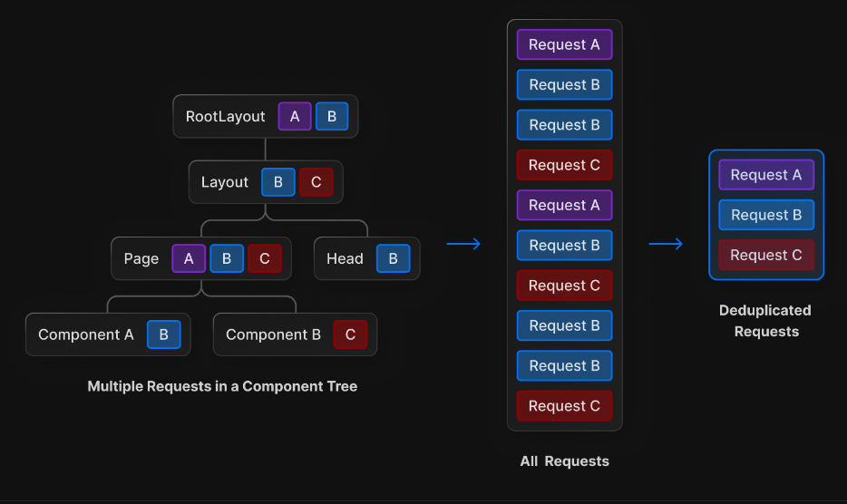The height and width of the screenshot is (504, 847).
Task: Select the red C badge in Layout node
Action: coord(316,182)
